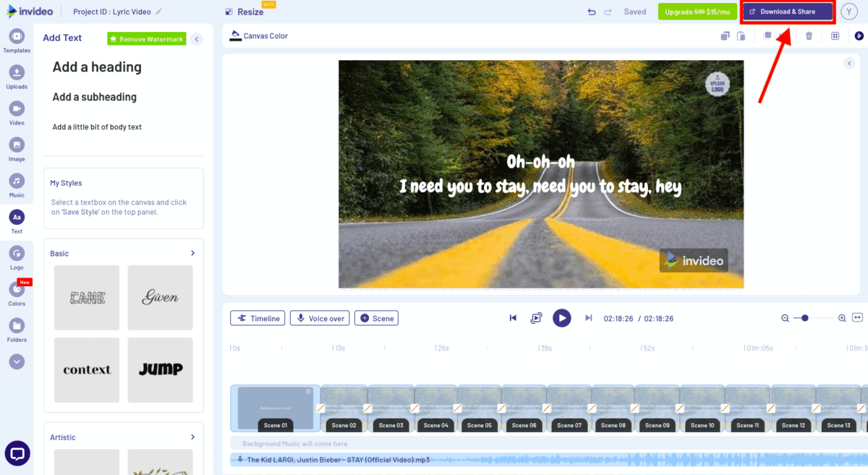Image resolution: width=868 pixels, height=475 pixels.
Task: Collapse the right-side panel chevron
Action: click(849, 64)
